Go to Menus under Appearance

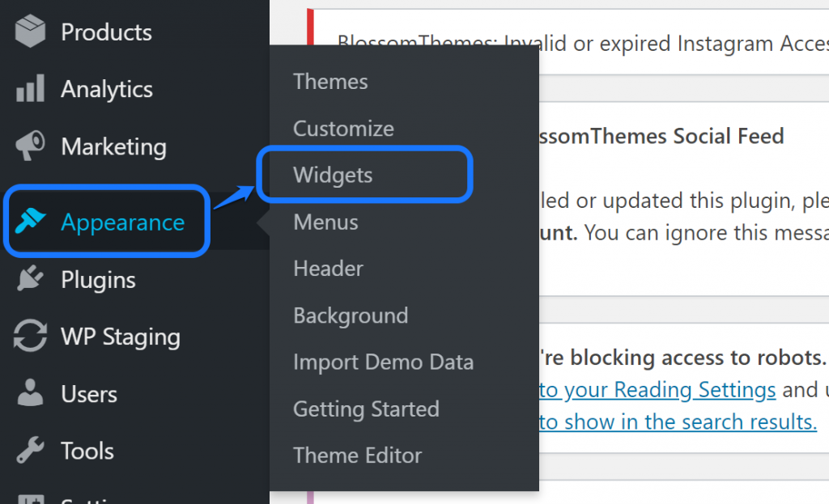tap(325, 222)
